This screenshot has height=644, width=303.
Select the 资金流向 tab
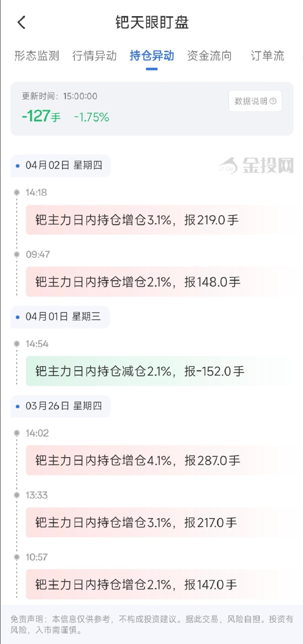point(210,56)
